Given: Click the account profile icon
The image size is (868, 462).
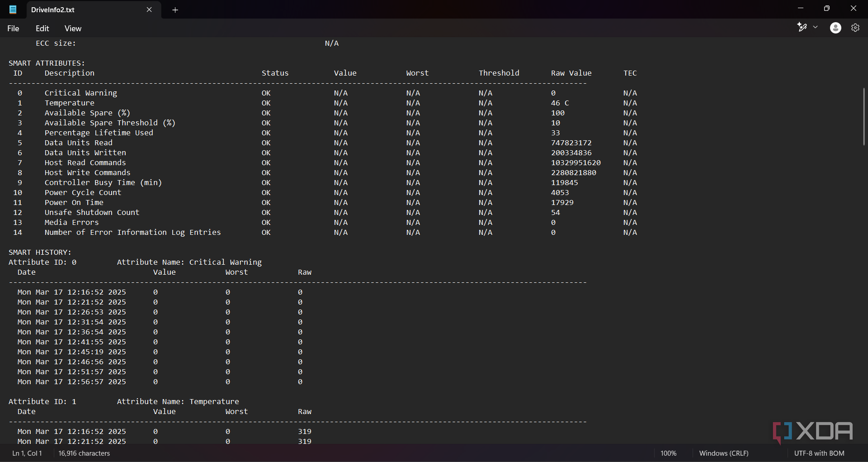Looking at the screenshot, I should point(835,28).
